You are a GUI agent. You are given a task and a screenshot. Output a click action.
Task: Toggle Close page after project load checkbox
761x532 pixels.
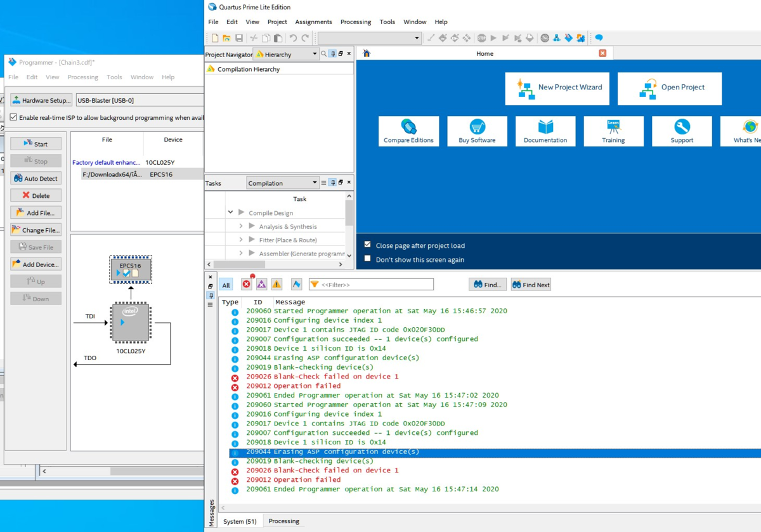click(x=368, y=245)
